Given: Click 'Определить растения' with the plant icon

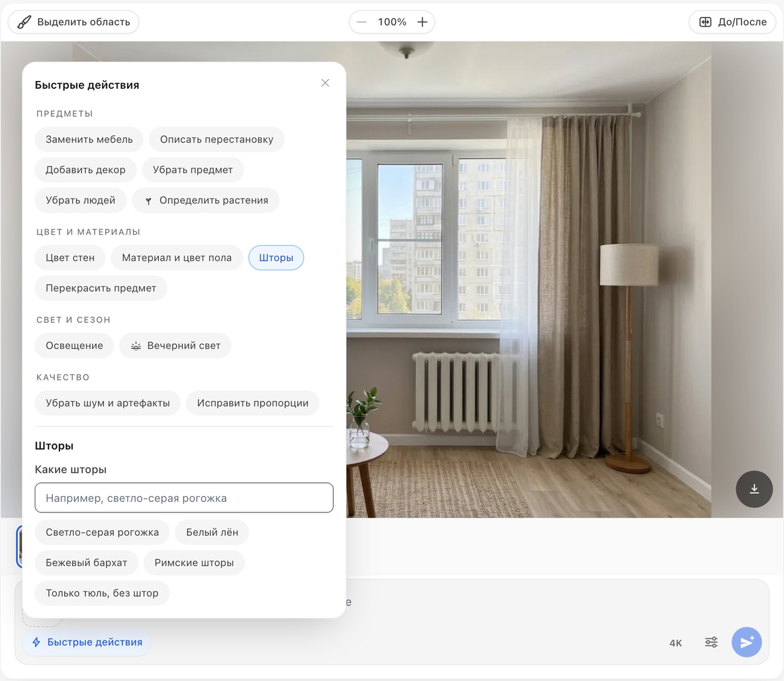Looking at the screenshot, I should coord(206,200).
